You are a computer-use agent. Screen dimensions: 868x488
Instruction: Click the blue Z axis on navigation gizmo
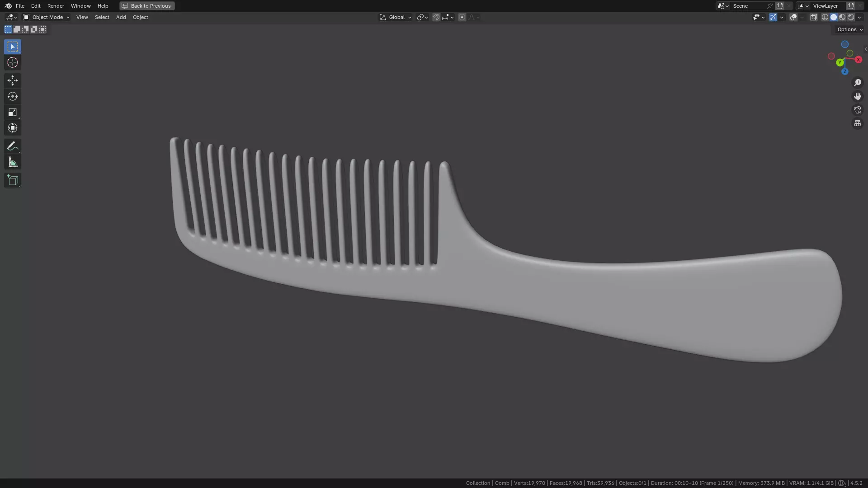844,71
